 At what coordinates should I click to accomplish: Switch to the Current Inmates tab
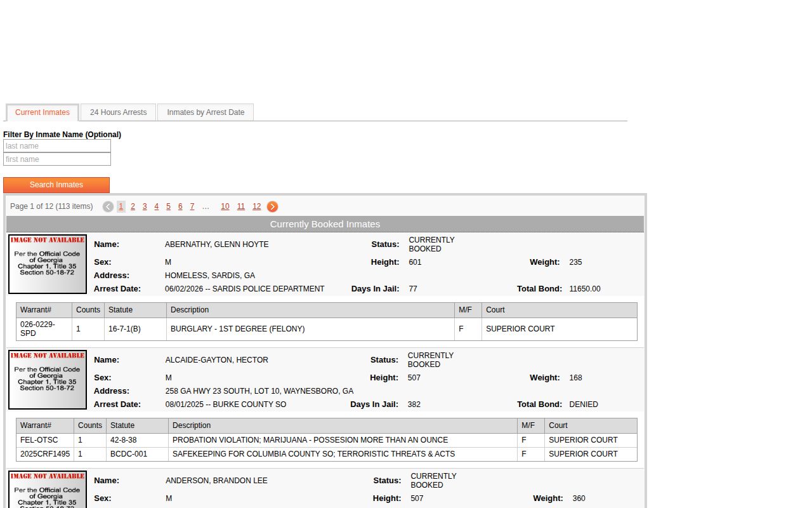coord(43,112)
